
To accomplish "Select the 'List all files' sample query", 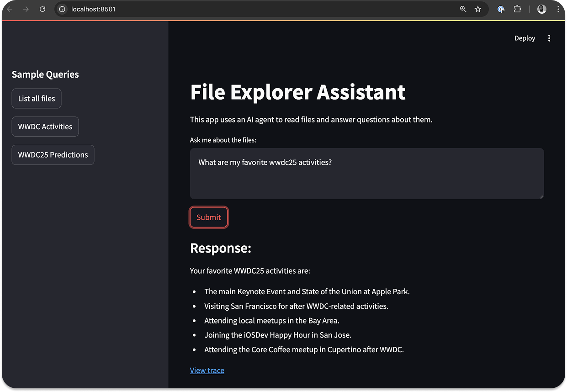I will [x=37, y=99].
